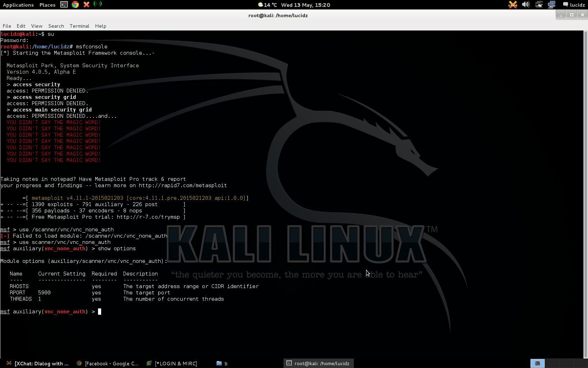This screenshot has height=368, width=588.
Task: Switch to LOGIN & MIRC taskbar window
Action: click(x=171, y=363)
